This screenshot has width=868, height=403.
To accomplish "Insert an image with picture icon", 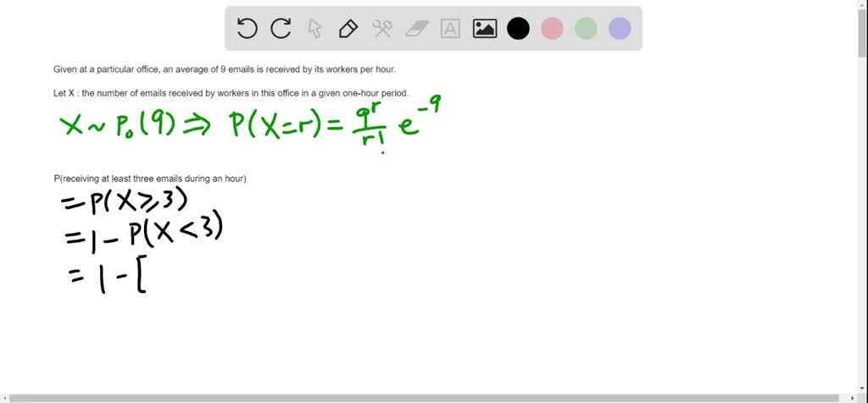I will 484,29.
